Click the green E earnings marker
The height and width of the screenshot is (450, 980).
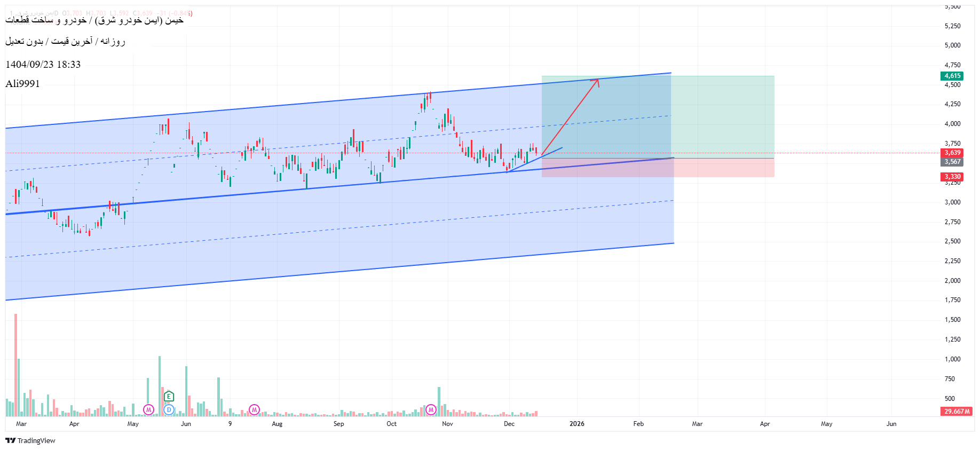pyautogui.click(x=169, y=396)
